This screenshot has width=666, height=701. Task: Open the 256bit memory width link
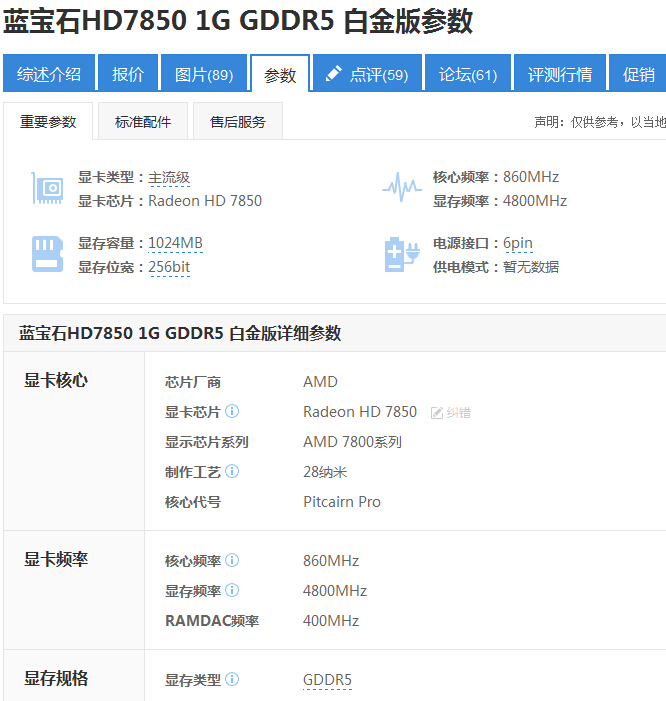pyautogui.click(x=169, y=267)
